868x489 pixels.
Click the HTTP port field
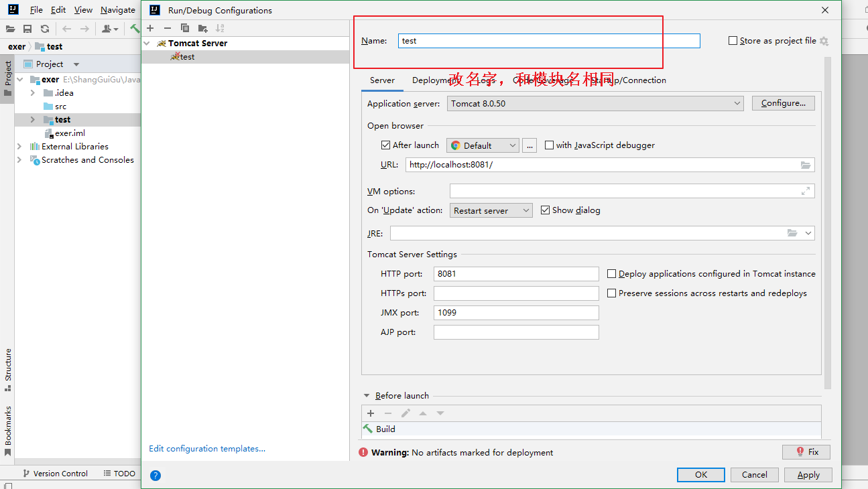pos(516,273)
